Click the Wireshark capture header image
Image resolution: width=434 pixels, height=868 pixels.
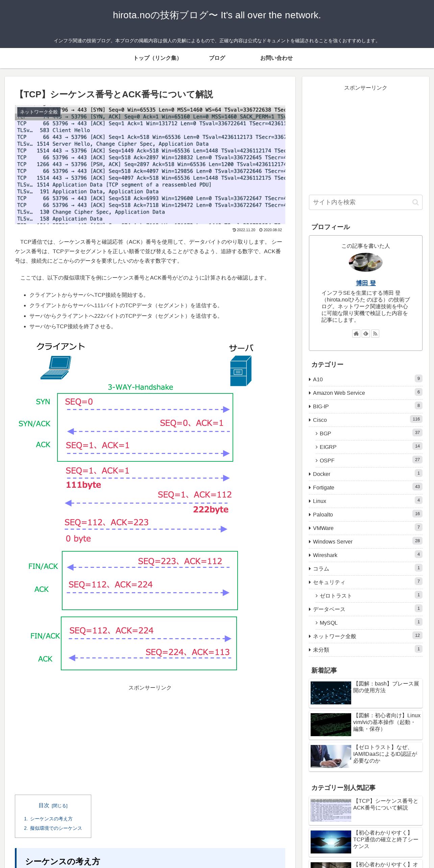150,165
